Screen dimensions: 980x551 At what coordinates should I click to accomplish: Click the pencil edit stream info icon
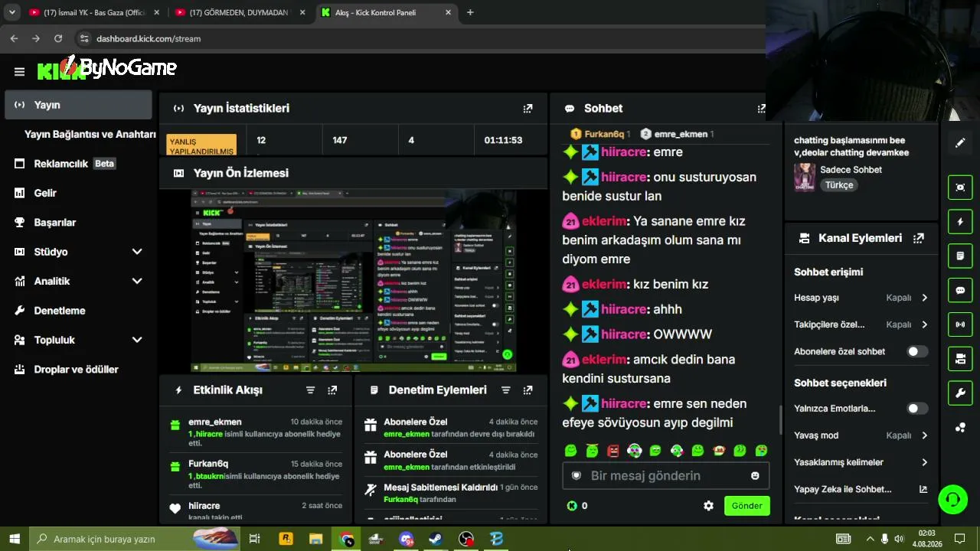click(960, 143)
